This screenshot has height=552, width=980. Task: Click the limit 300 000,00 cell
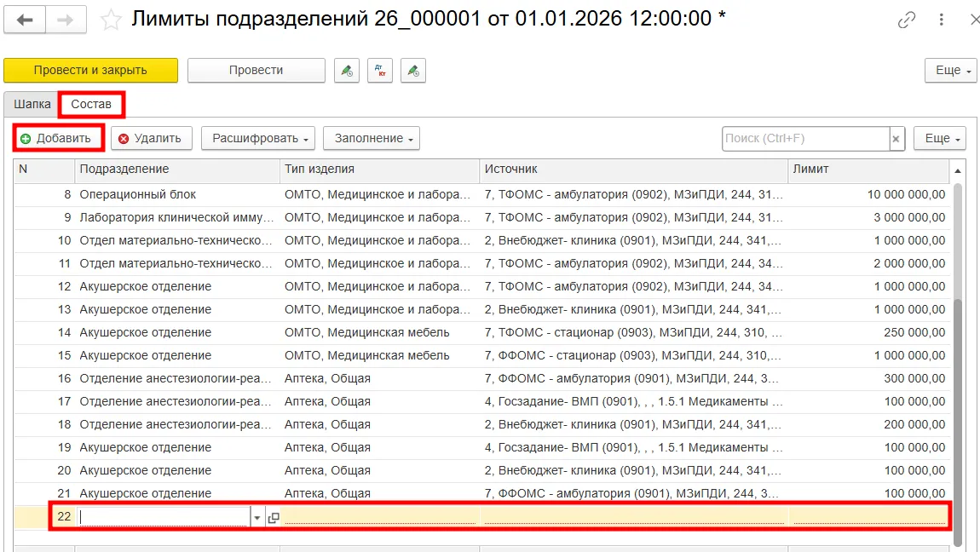(868, 379)
